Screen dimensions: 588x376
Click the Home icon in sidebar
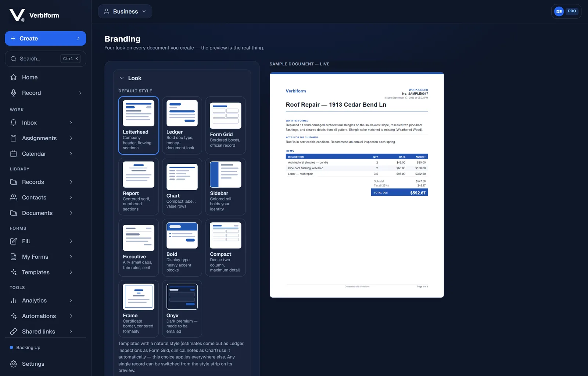coord(14,77)
